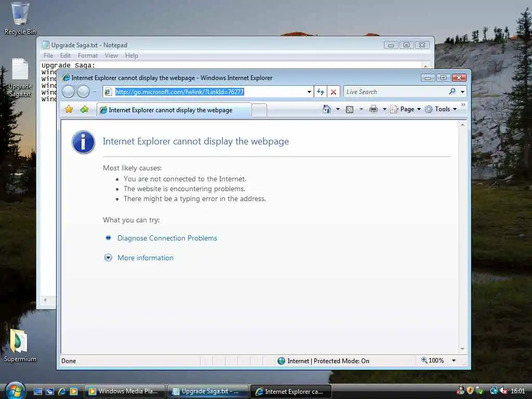This screenshot has height=399, width=532.
Task: Open the Tools menu
Action: [441, 109]
